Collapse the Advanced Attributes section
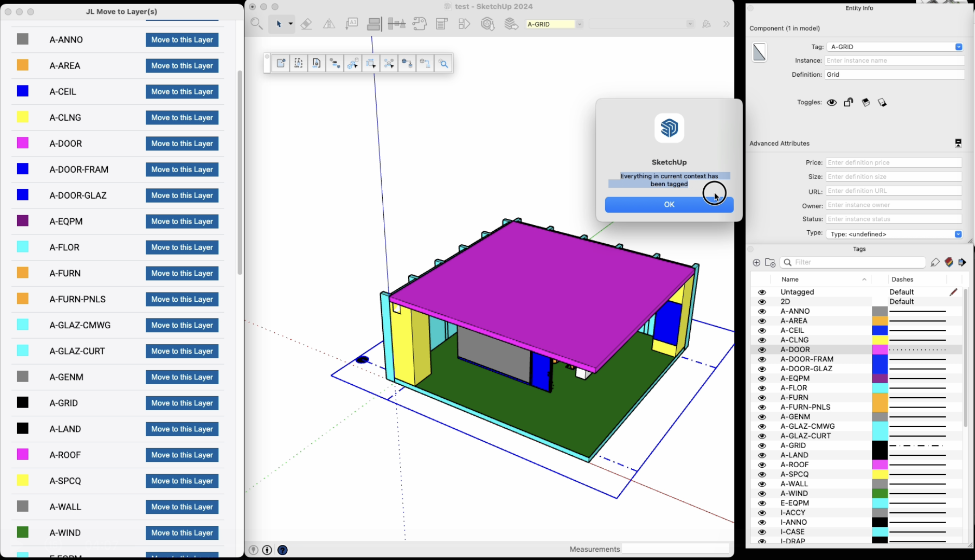 point(958,144)
